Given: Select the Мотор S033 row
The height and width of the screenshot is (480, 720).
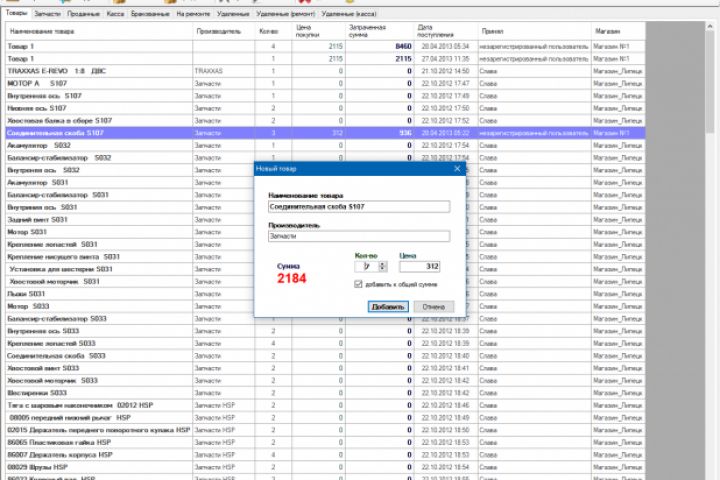Looking at the screenshot, I should (x=130, y=306).
